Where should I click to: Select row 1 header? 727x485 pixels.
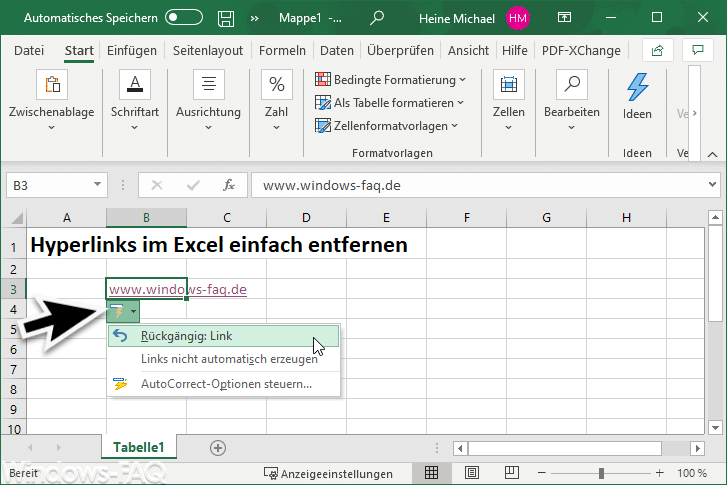click(13, 248)
